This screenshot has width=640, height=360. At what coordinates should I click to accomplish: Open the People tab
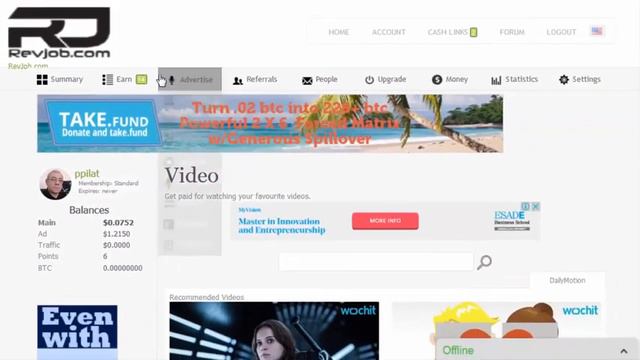(x=320, y=80)
